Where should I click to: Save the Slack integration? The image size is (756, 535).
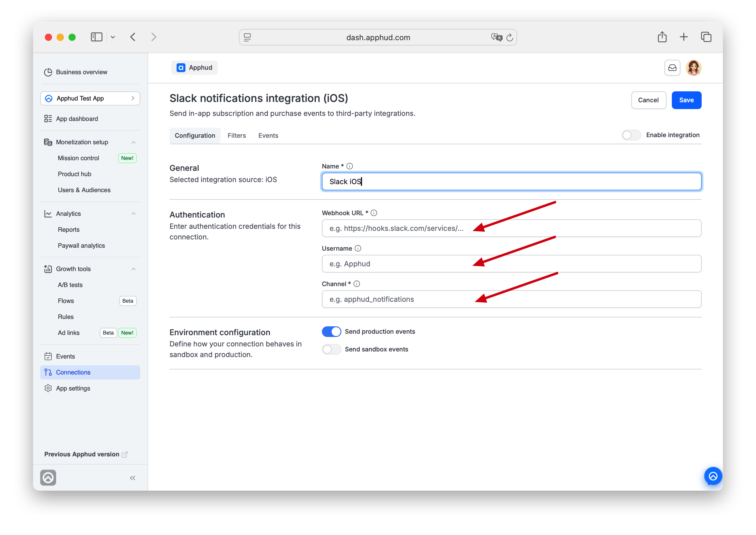pyautogui.click(x=686, y=100)
